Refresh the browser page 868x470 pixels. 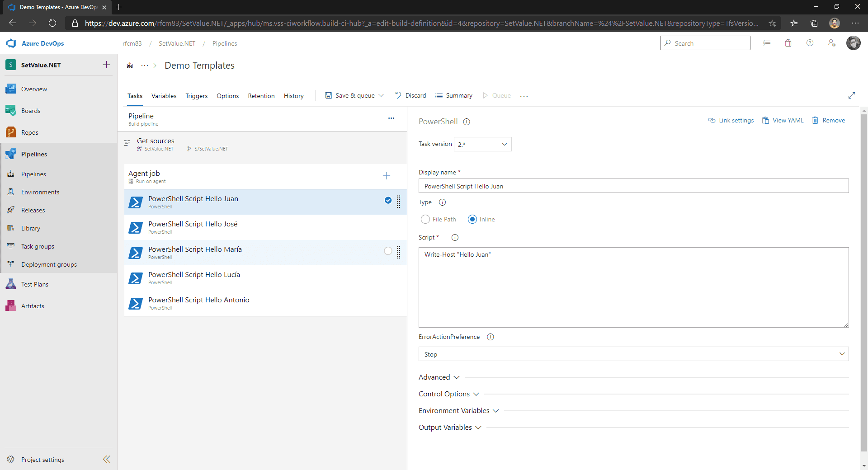coord(52,23)
